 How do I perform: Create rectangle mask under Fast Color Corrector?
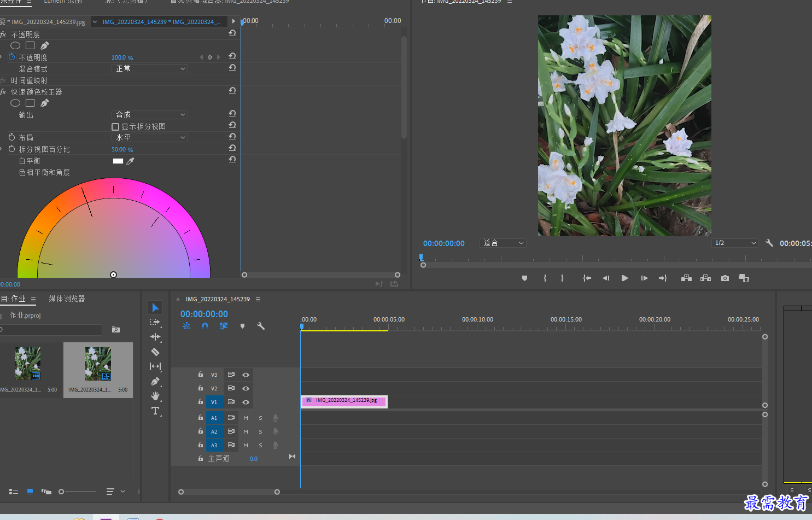point(30,103)
